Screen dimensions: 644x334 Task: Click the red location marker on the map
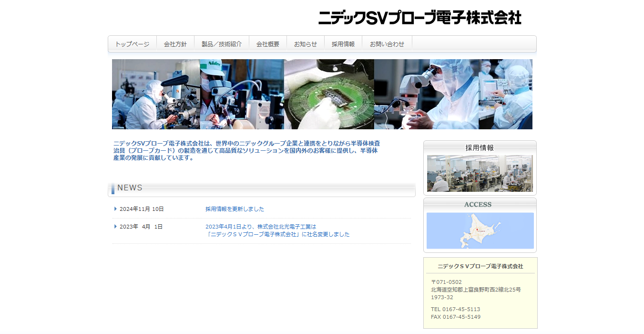(x=475, y=230)
